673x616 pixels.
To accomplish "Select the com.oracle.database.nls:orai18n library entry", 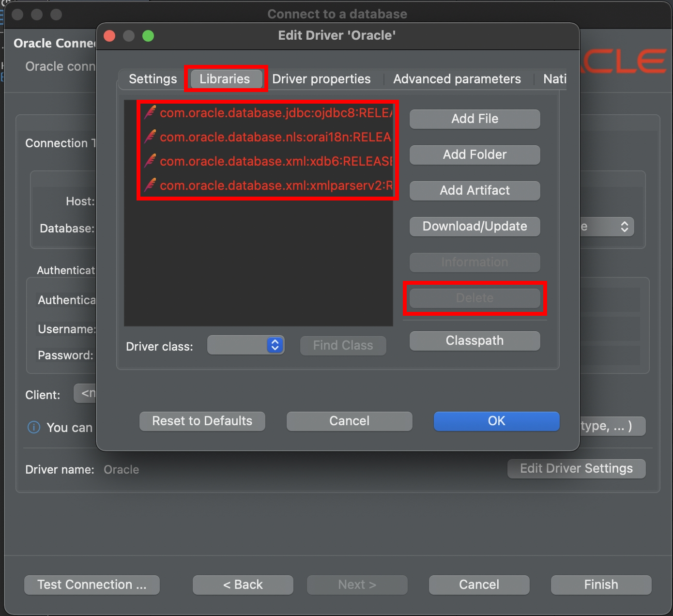I will coord(268,137).
